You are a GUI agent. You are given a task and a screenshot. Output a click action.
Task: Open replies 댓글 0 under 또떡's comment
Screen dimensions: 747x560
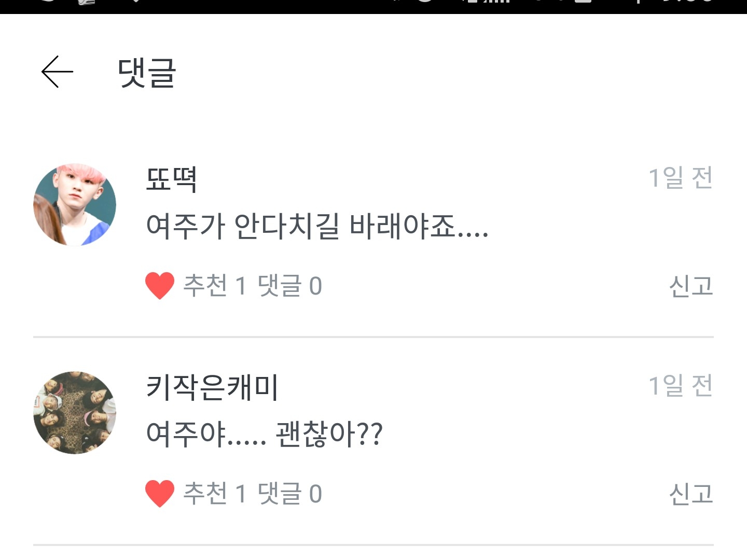[289, 286]
